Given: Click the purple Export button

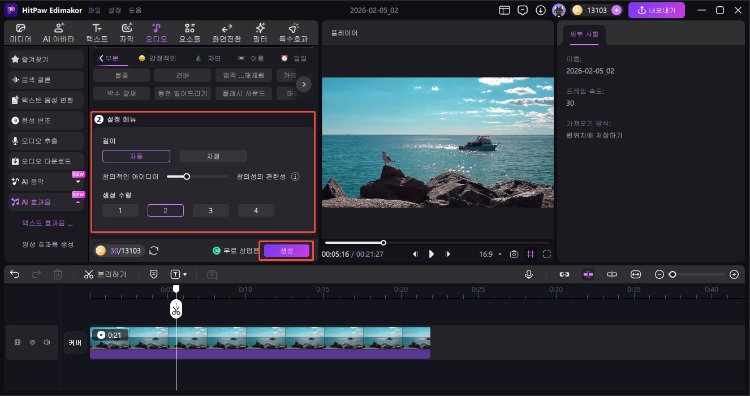Looking at the screenshot, I should pos(656,10).
